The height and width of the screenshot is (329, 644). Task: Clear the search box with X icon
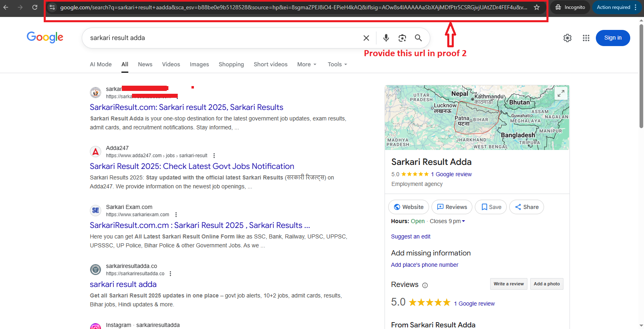pyautogui.click(x=366, y=38)
